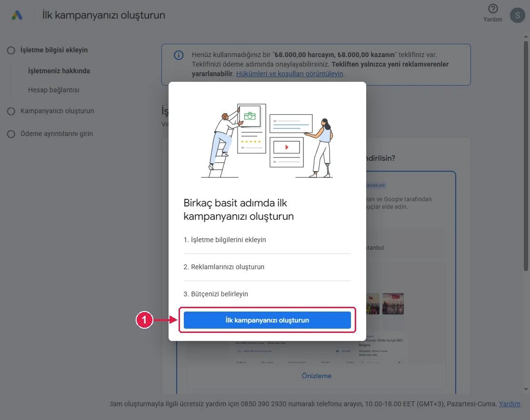Click the İşletme bilgisi ekleyin label
530x420 pixels.
point(54,50)
